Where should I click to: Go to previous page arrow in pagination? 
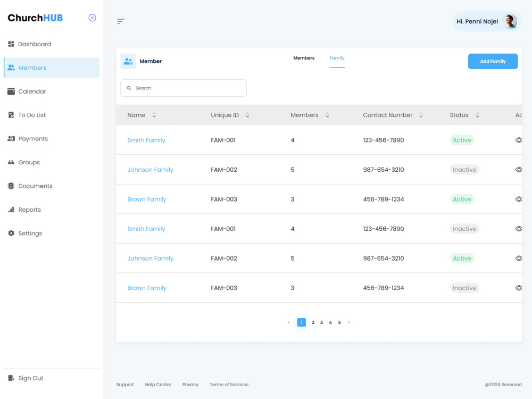point(289,322)
